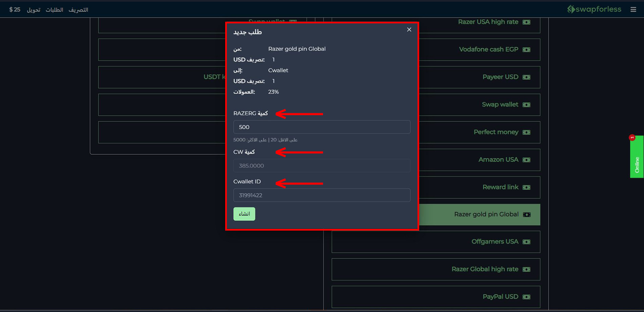The height and width of the screenshot is (312, 644).
Task: Click money icon beside Perfect money
Action: tap(527, 132)
